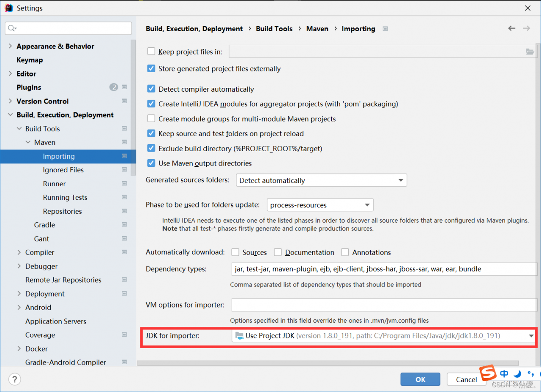
Task: Click project-level icon next to Running Tests
Action: [124, 197]
